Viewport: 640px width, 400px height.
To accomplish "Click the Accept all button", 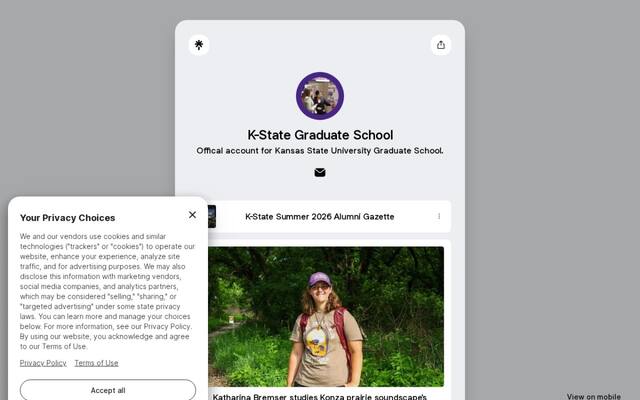I will [108, 390].
